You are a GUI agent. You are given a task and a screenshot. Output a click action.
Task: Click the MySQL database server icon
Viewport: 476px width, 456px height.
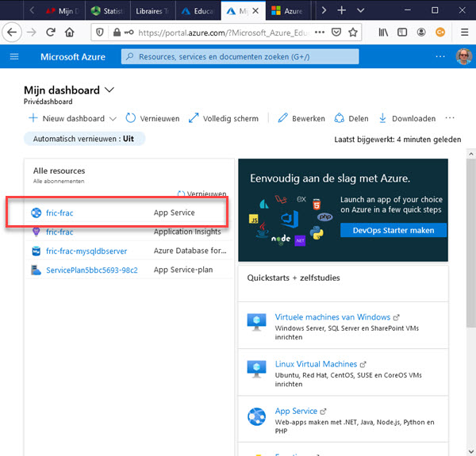click(36, 251)
